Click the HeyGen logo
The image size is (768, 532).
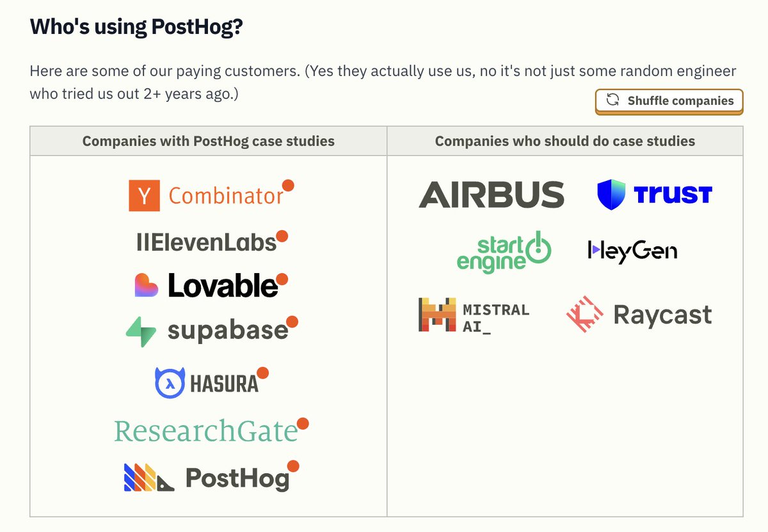point(632,251)
